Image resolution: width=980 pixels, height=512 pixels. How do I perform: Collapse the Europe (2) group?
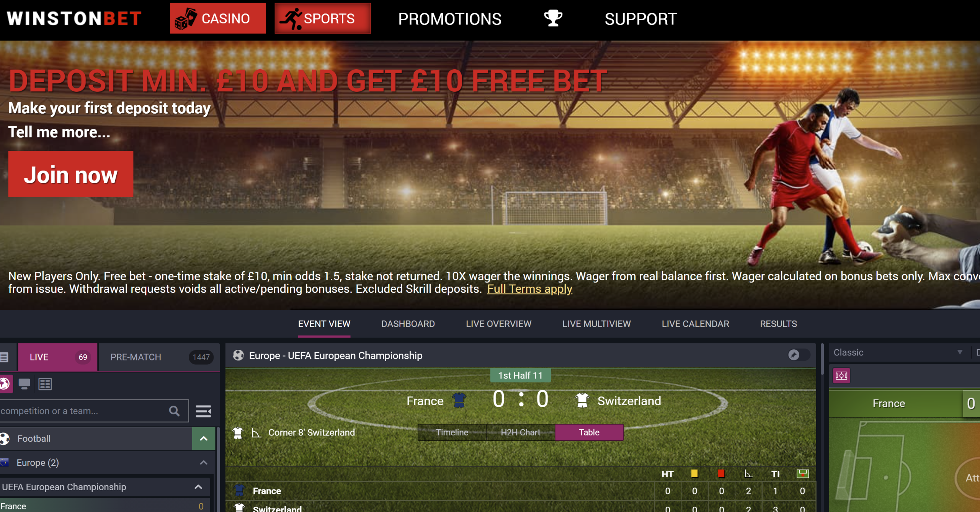pyautogui.click(x=204, y=463)
